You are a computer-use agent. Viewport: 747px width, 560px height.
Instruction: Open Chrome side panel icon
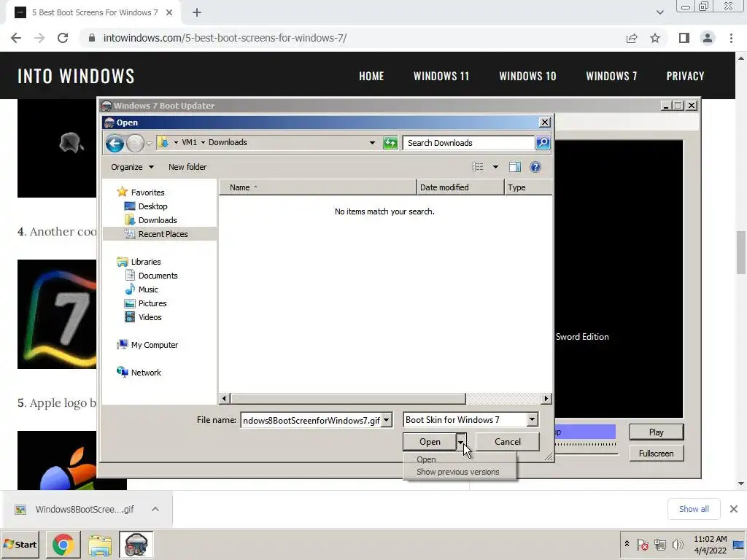(x=684, y=38)
